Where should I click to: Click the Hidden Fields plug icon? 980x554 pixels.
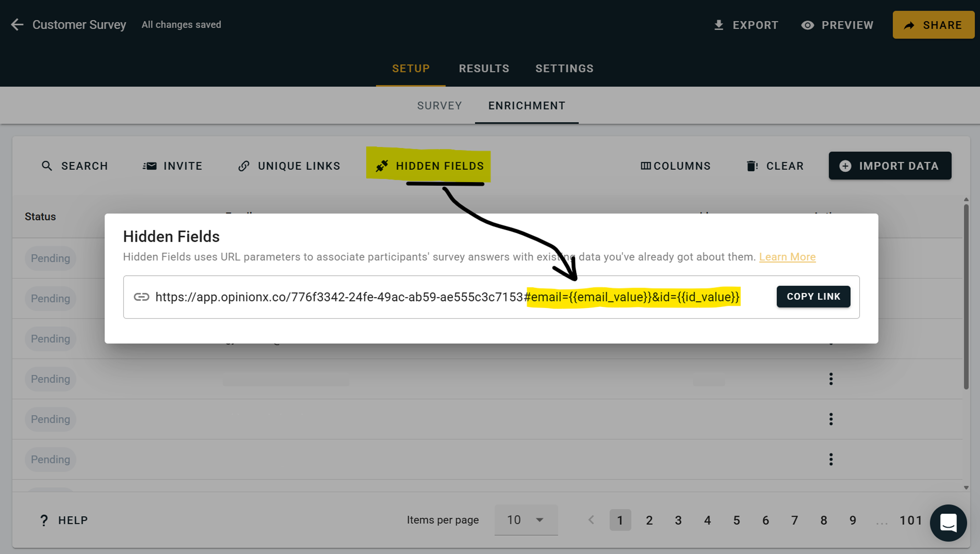382,166
